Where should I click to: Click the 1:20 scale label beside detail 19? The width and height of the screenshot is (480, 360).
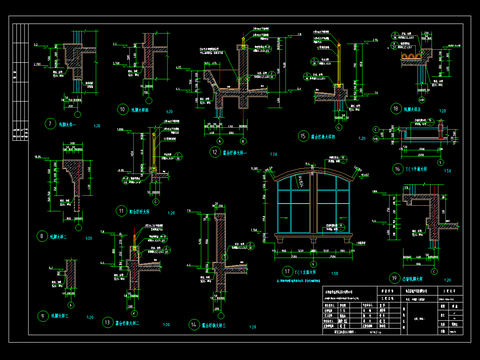tap(447, 280)
